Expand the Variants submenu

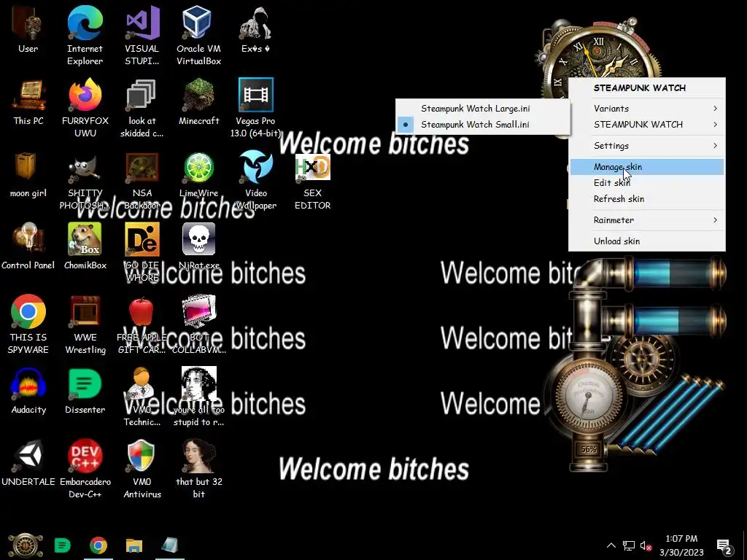(x=647, y=109)
